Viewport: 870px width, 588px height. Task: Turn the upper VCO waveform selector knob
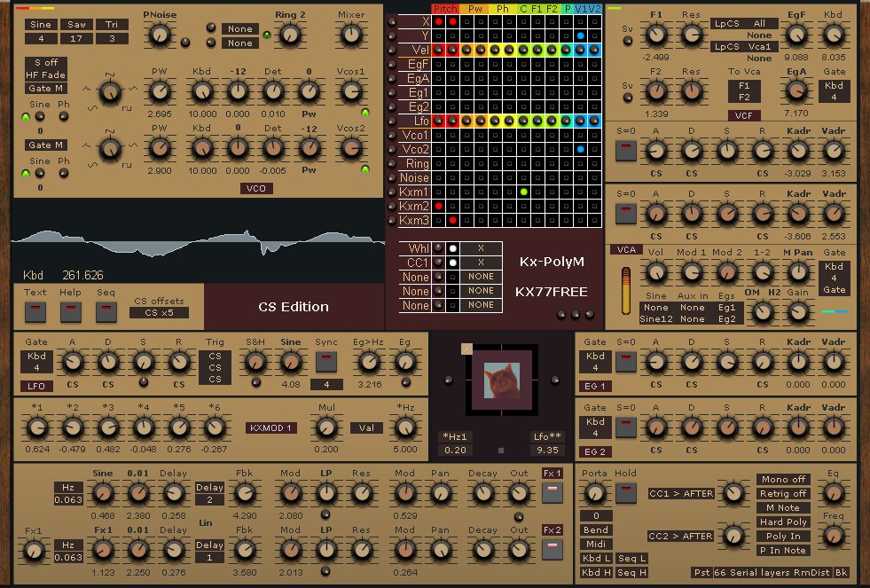(110, 92)
